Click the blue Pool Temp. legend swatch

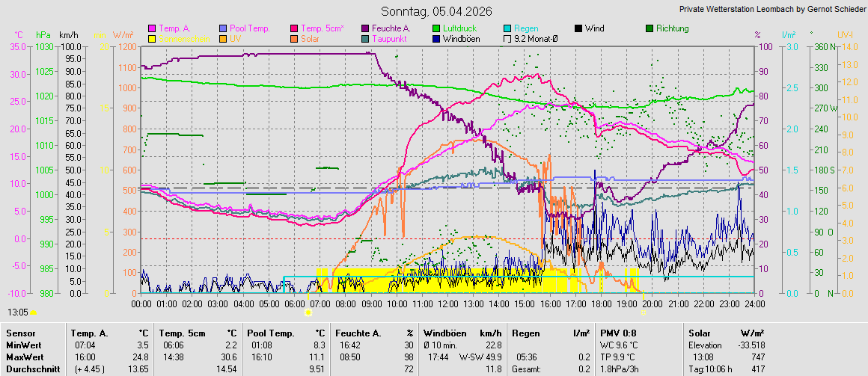click(x=224, y=28)
